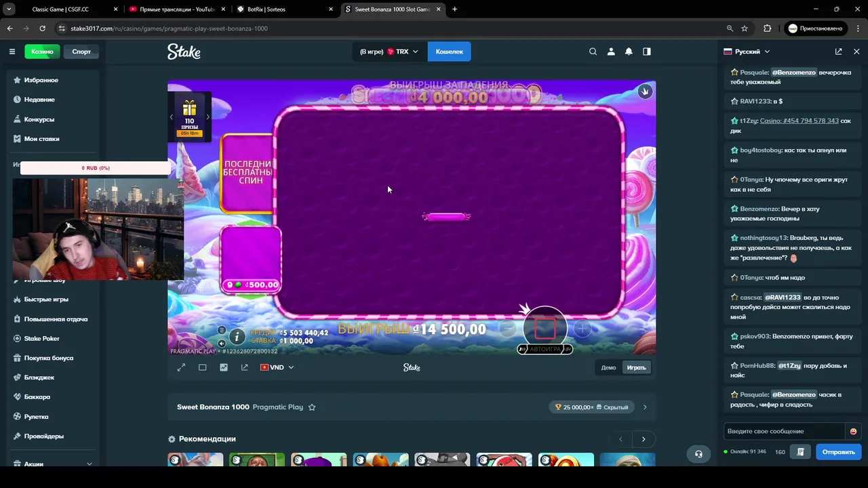Increase the bet with plus button
This screenshot has width=868, height=488.
[583, 329]
